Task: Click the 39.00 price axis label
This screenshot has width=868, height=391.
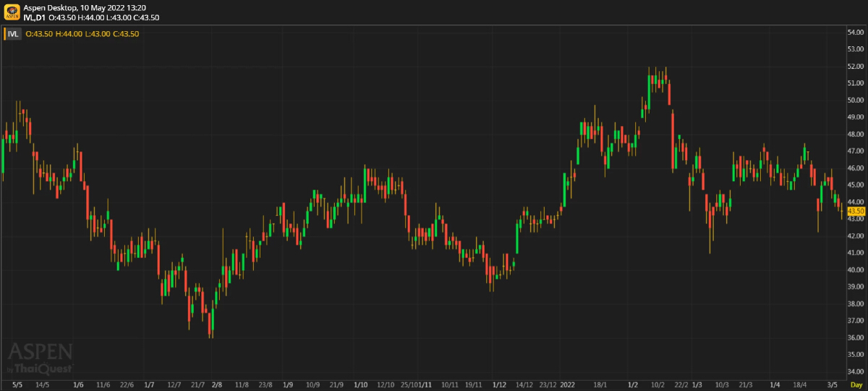Action: pos(856,287)
